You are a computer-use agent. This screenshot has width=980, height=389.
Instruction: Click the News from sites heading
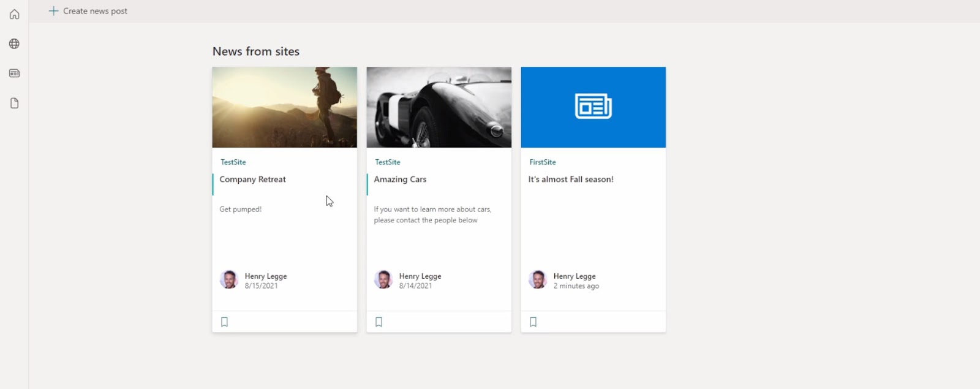(256, 51)
